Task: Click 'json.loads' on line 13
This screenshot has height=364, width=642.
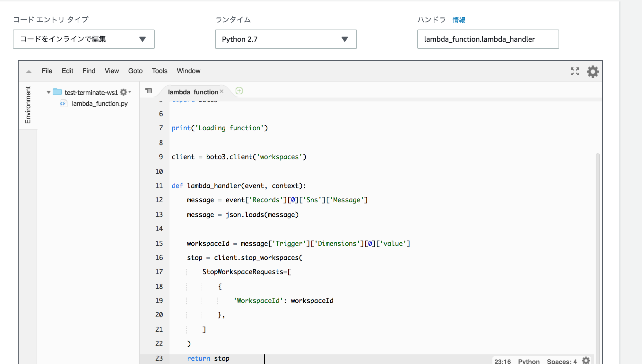Action: click(245, 215)
